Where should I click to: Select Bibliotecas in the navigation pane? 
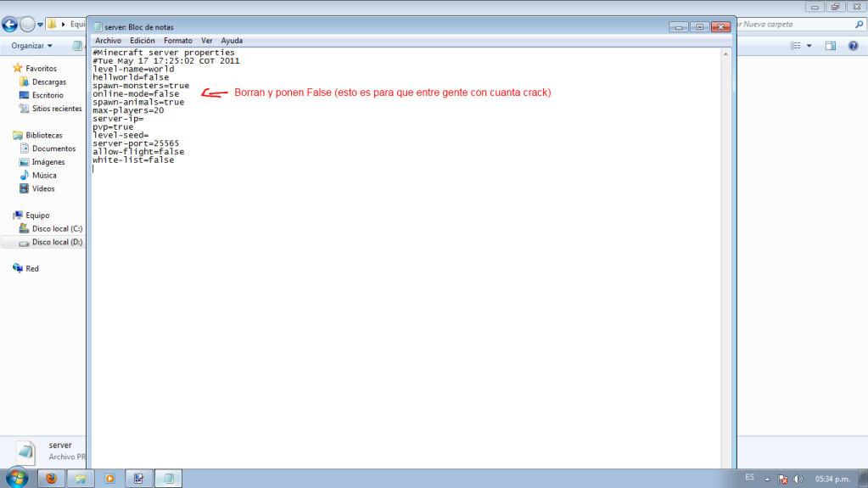click(x=44, y=135)
